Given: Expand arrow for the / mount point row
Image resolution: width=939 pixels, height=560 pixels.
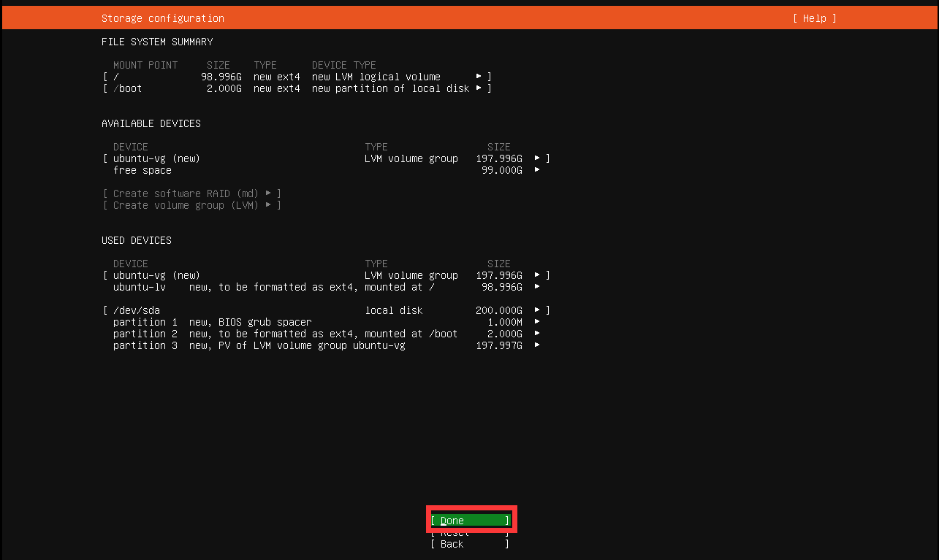Looking at the screenshot, I should (479, 77).
